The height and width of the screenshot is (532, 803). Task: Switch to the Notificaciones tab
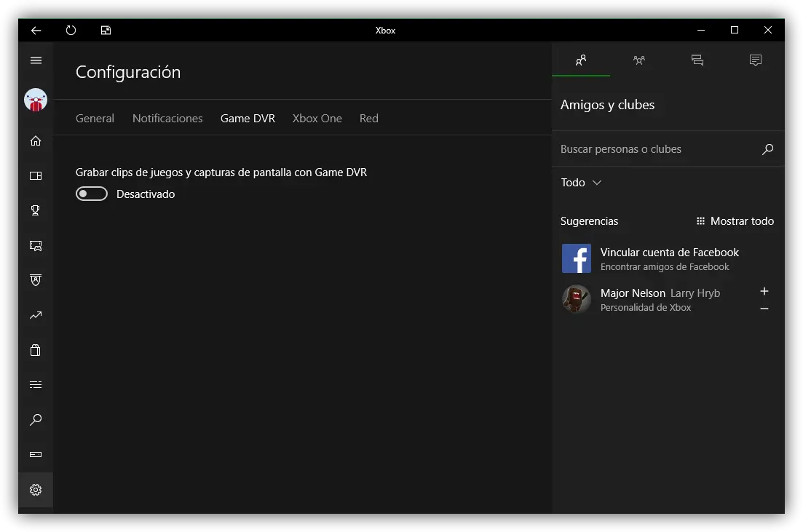pyautogui.click(x=167, y=119)
